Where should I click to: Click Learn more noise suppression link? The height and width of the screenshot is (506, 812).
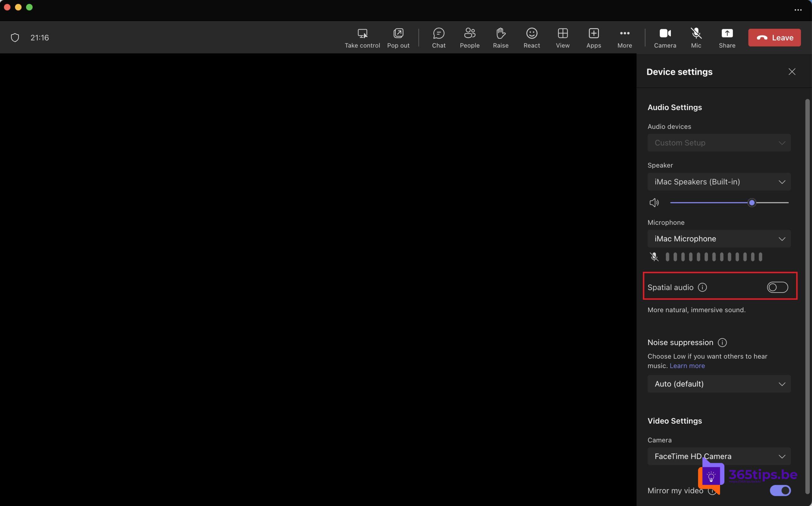pos(687,366)
